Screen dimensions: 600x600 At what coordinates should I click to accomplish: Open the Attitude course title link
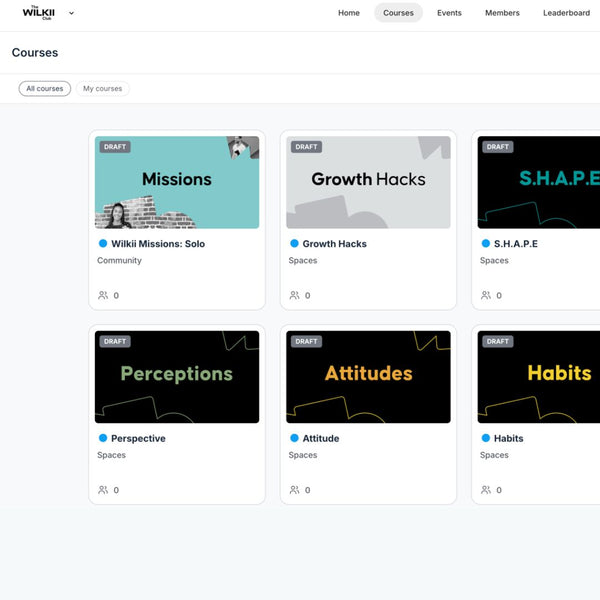coord(321,438)
